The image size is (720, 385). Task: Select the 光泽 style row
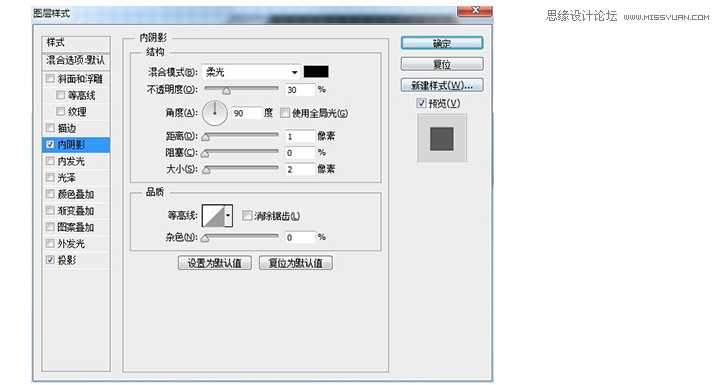(76, 177)
